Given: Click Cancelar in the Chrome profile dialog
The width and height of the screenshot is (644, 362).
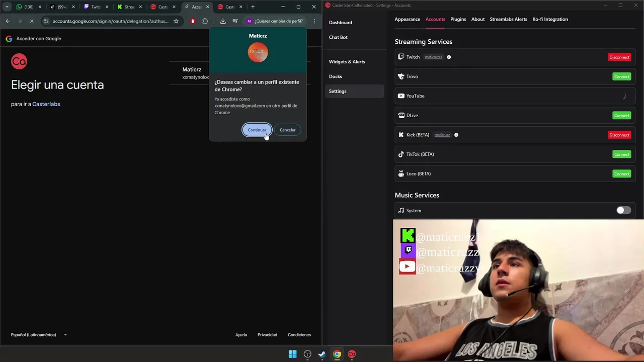Looking at the screenshot, I should 287,130.
